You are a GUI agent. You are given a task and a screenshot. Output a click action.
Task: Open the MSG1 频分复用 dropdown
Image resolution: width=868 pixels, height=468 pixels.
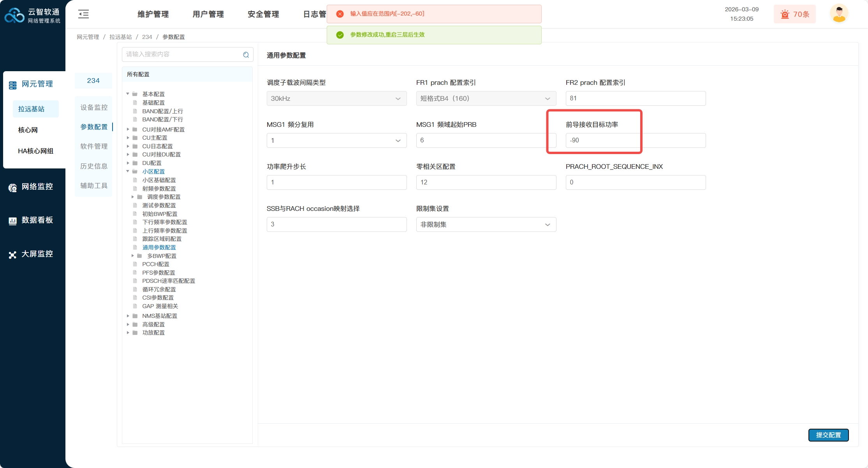click(x=336, y=140)
